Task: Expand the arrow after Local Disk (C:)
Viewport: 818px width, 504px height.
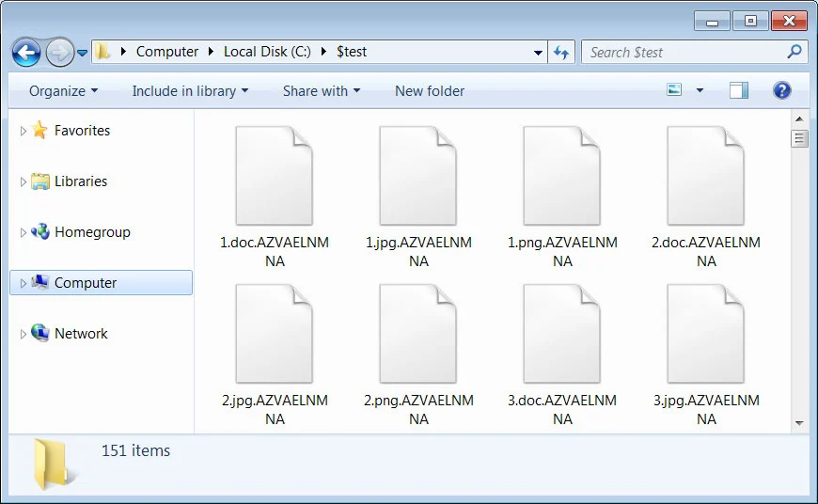Action: pyautogui.click(x=324, y=52)
